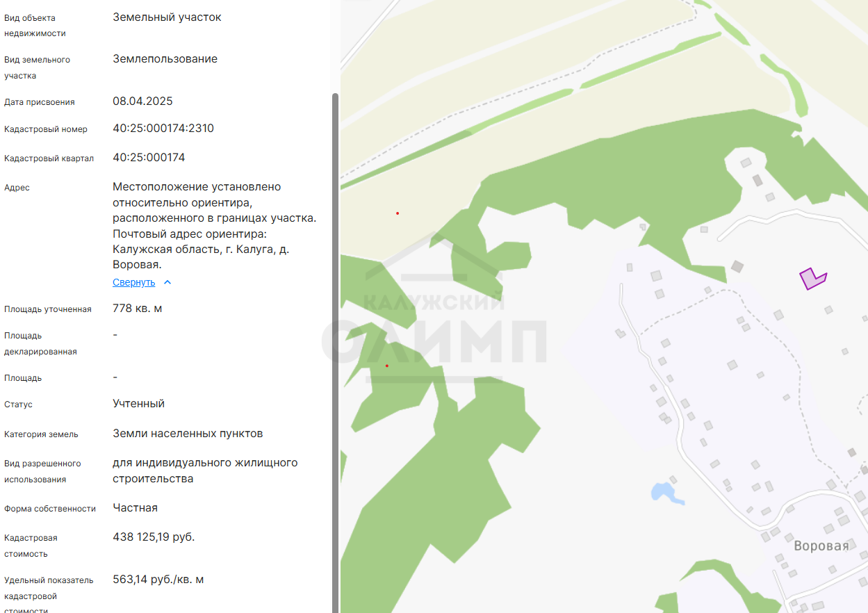This screenshot has height=613, width=868.
Task: Click cadastral number 40:25:000174:2310
Action: (x=163, y=129)
